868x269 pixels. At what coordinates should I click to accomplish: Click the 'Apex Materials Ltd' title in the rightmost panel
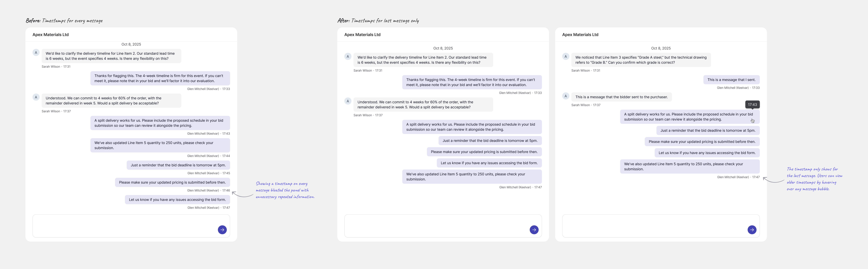pyautogui.click(x=580, y=35)
